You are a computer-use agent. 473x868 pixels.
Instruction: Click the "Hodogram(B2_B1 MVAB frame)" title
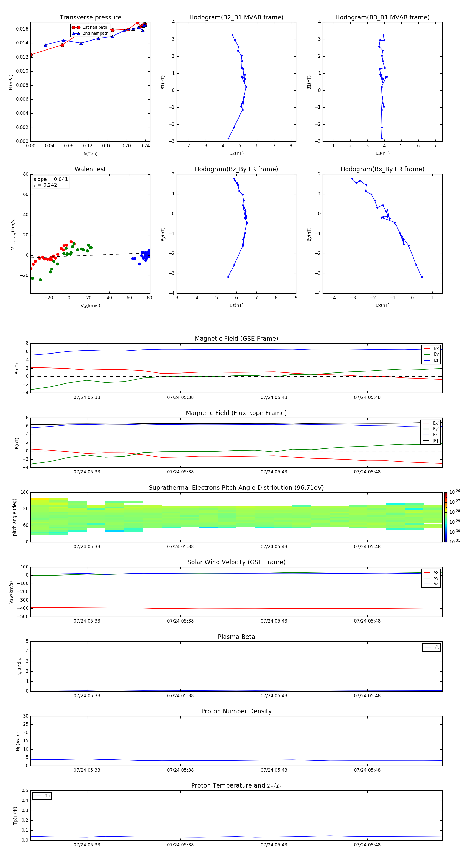click(236, 18)
